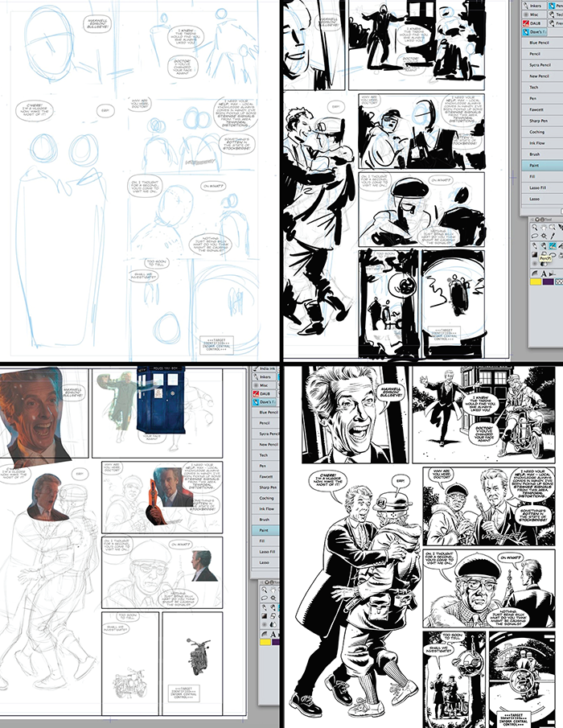Open the Inkers group beside the rough-inks page
The image size is (563, 728).
coord(534,6)
